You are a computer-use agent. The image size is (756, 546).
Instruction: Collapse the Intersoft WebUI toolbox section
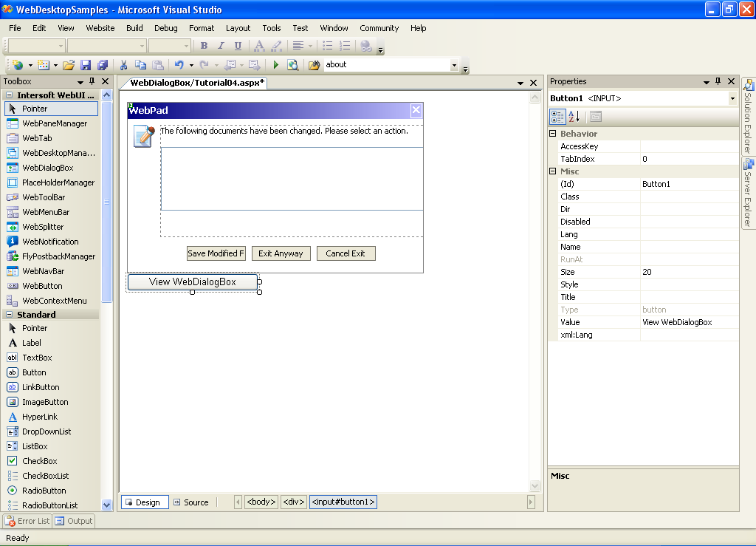pos(9,95)
